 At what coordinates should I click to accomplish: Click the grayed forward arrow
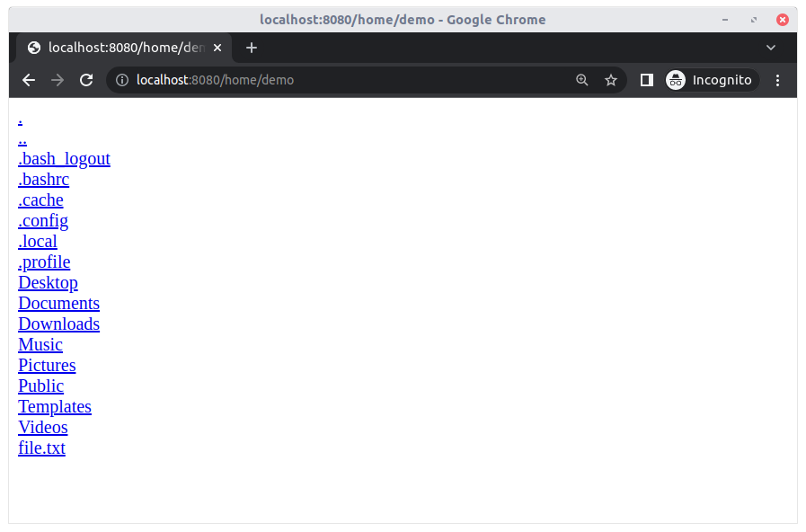(x=57, y=80)
